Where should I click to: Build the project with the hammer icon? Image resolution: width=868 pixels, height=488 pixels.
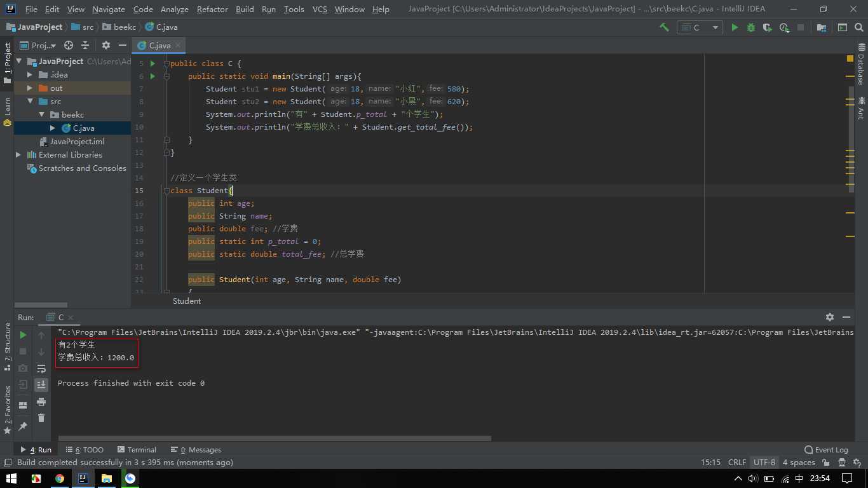[664, 27]
